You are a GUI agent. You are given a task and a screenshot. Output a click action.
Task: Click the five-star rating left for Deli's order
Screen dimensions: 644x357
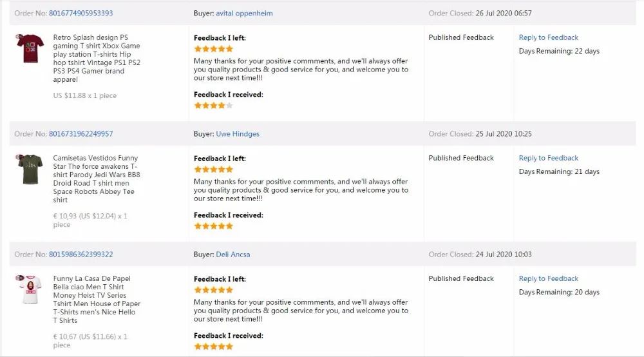(x=213, y=290)
